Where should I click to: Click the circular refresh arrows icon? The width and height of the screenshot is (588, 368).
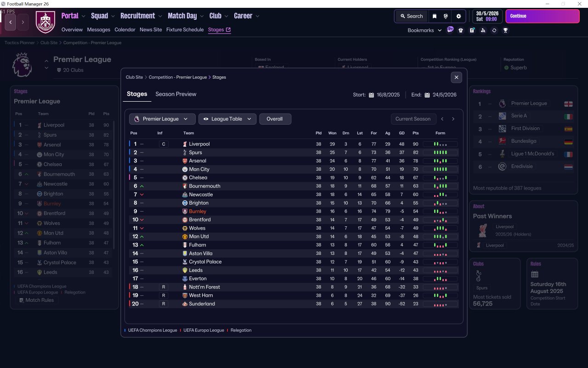click(x=494, y=30)
